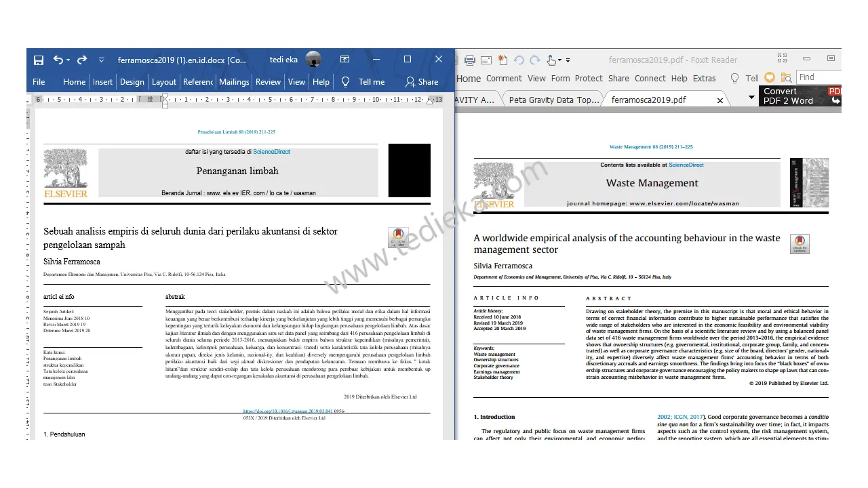The height and width of the screenshot is (488, 868).
Task: Switch to the Home tab in Word
Action: [x=74, y=82]
